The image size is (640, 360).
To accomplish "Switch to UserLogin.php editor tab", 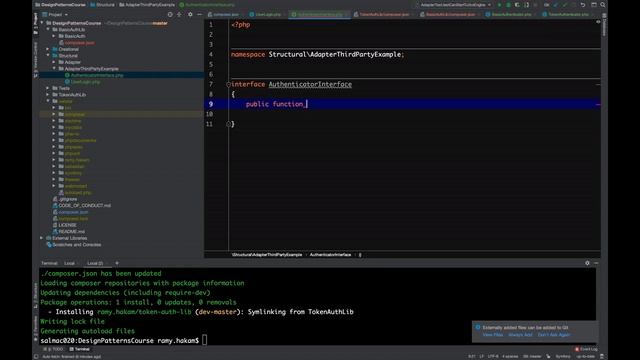I will click(265, 15).
